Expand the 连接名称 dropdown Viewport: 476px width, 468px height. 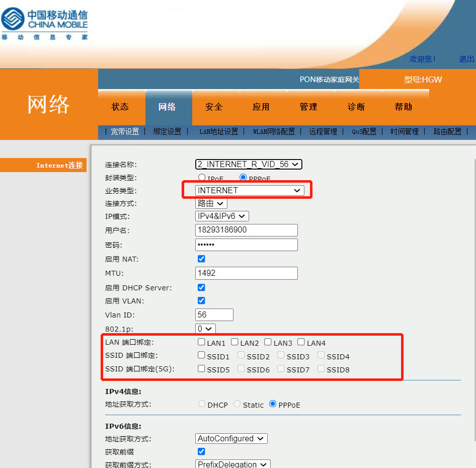[x=249, y=164]
